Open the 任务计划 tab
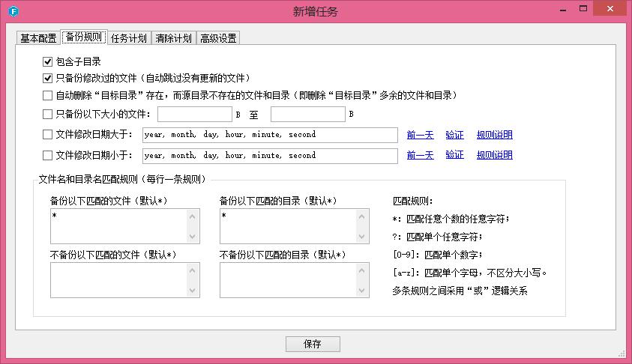This screenshot has width=632, height=364. [129, 38]
